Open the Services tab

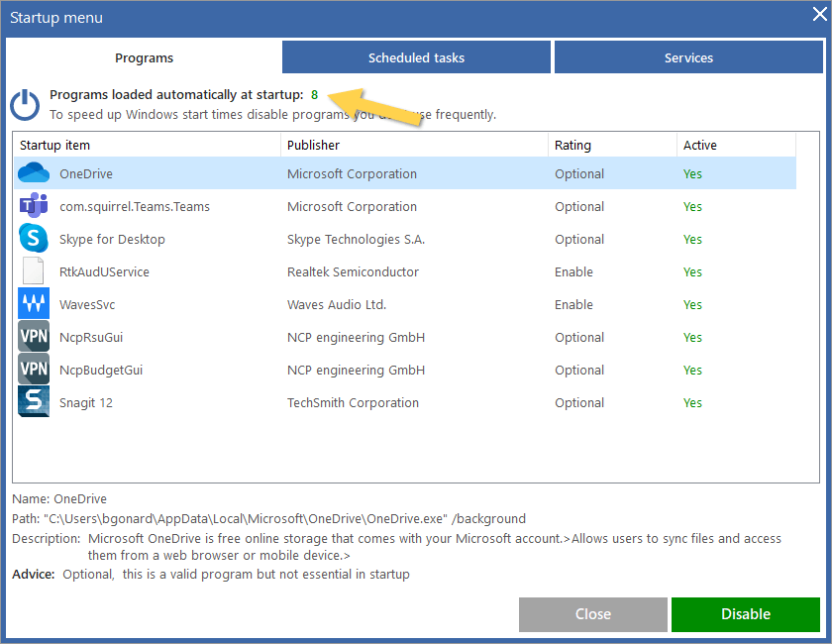point(688,57)
